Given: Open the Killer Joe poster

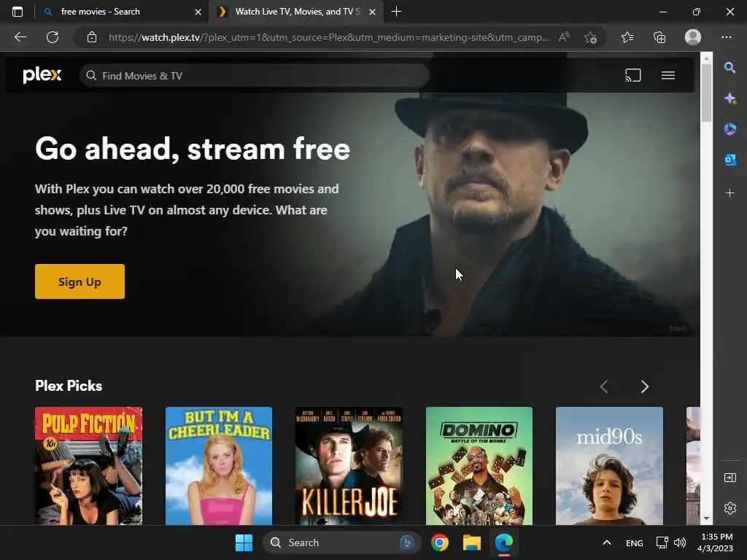Looking at the screenshot, I should (349, 466).
